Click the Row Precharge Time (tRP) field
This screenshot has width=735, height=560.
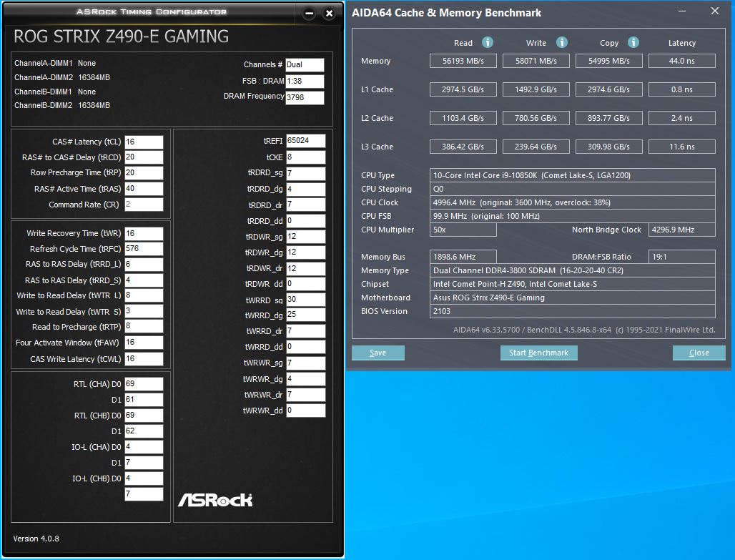pos(144,172)
